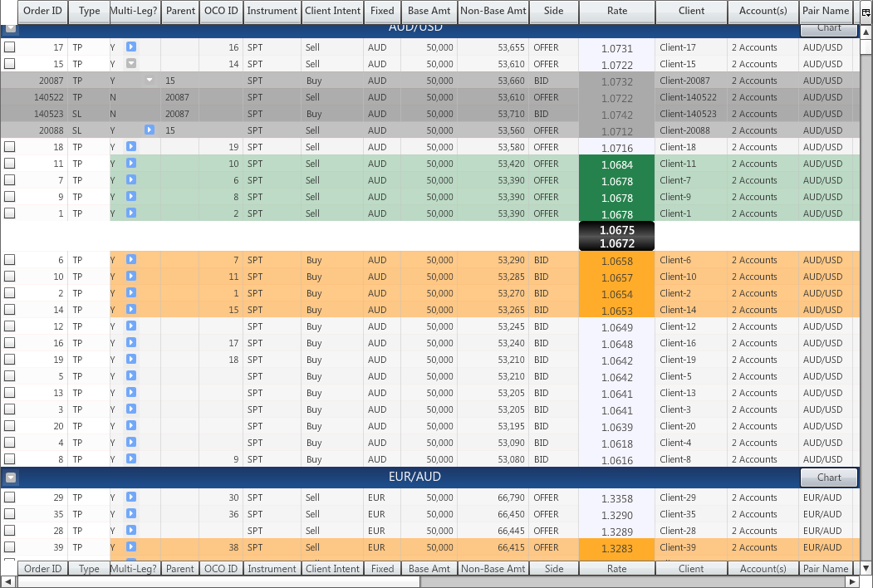Open the Chart for AUD/USD
Viewport: 873px width, 588px height.
(x=828, y=29)
